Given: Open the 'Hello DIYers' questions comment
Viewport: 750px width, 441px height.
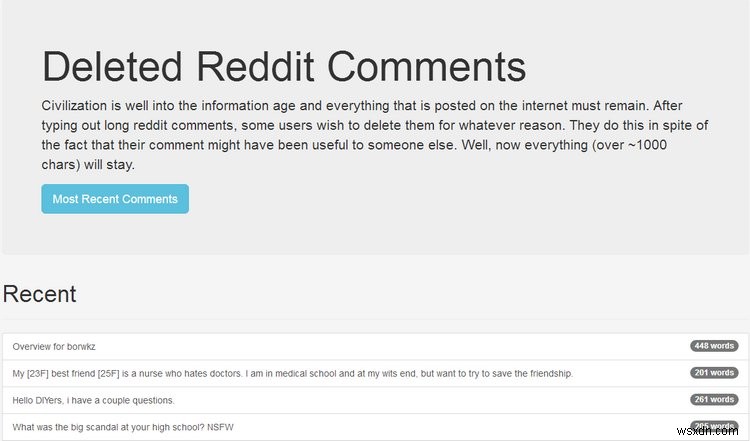Looking at the screenshot, I should (x=93, y=400).
